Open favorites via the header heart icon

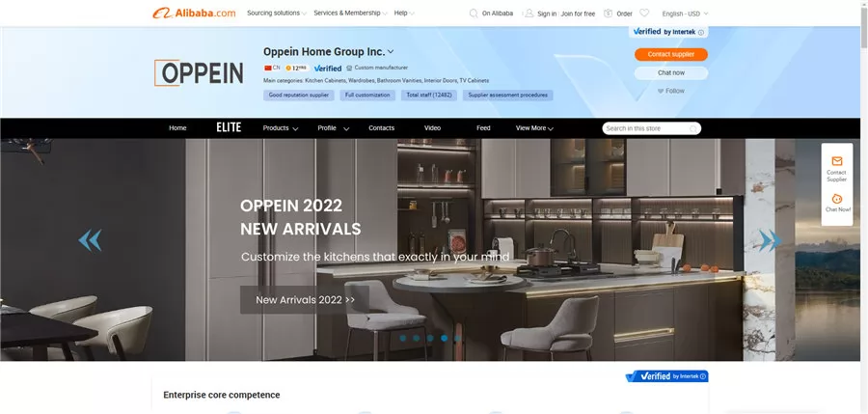644,13
